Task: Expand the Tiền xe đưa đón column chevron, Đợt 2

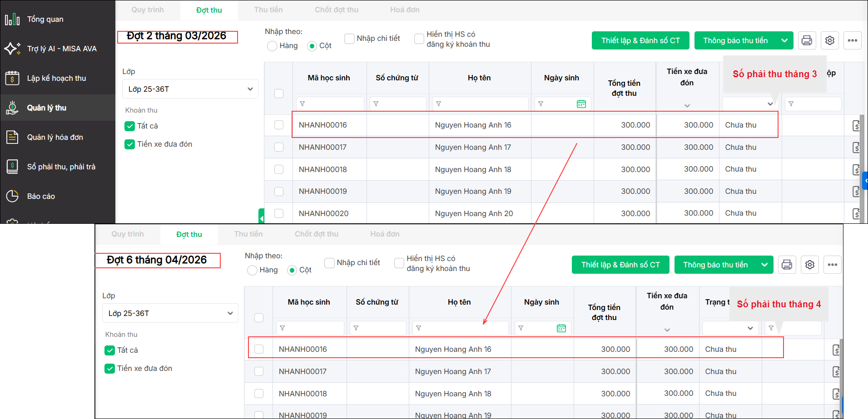Action: tap(687, 106)
